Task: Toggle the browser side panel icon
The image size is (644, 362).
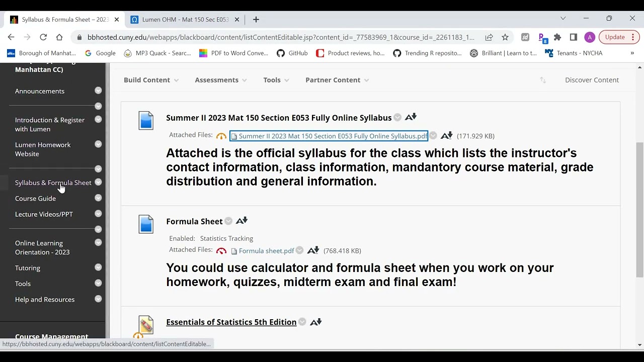Action: tap(574, 37)
